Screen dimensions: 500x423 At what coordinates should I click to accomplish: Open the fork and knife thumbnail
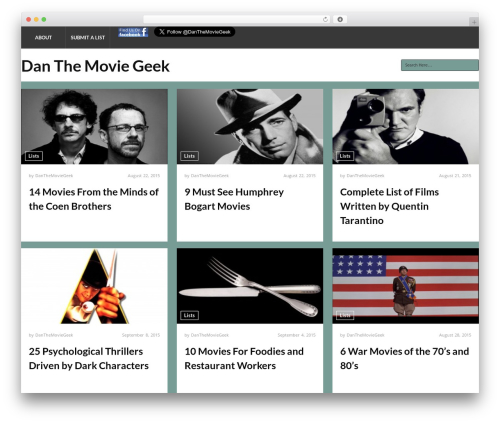(x=250, y=286)
